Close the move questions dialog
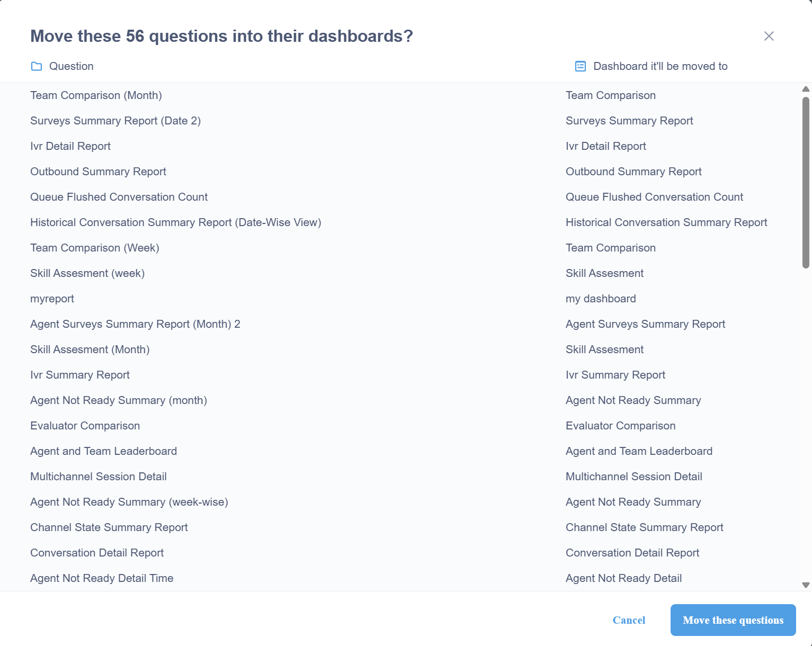Screen dimensions: 812x646 (x=769, y=36)
